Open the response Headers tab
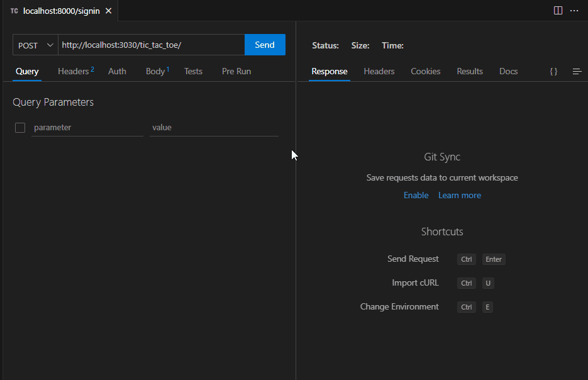The width and height of the screenshot is (588, 380). [379, 71]
